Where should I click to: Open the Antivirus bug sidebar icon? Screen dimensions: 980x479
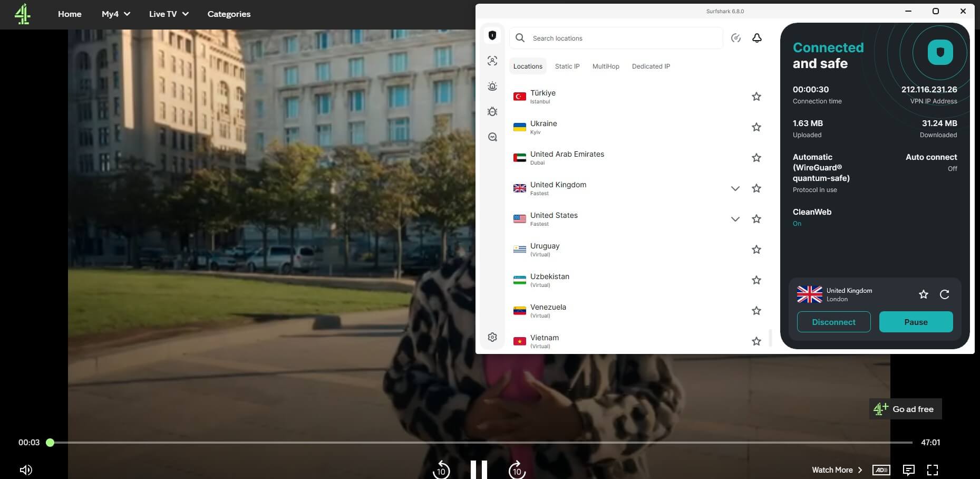(492, 112)
